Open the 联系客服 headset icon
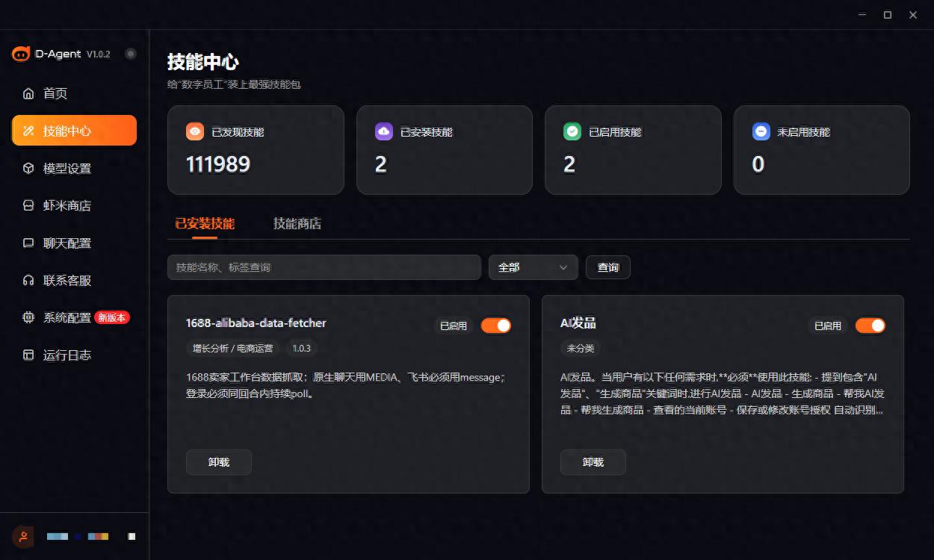The height and width of the screenshot is (560, 934). tap(28, 280)
